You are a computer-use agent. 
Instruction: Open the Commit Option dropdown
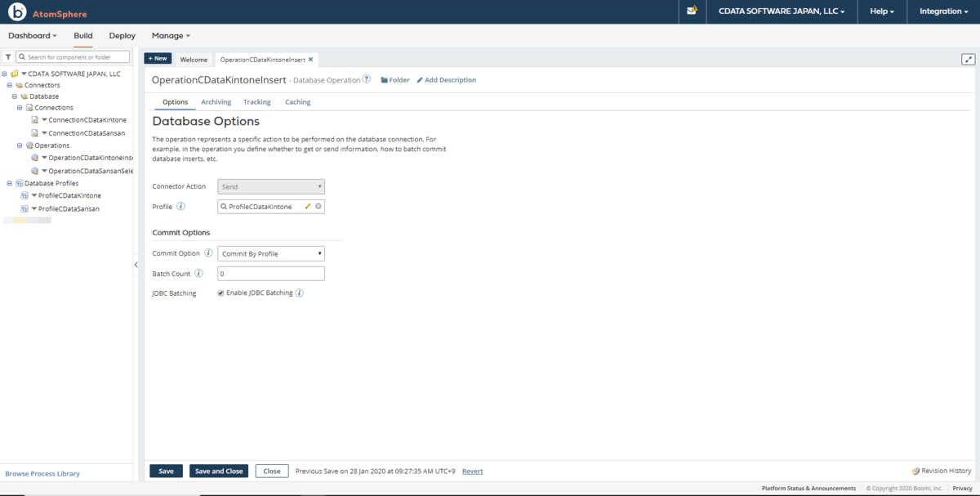[x=271, y=253]
